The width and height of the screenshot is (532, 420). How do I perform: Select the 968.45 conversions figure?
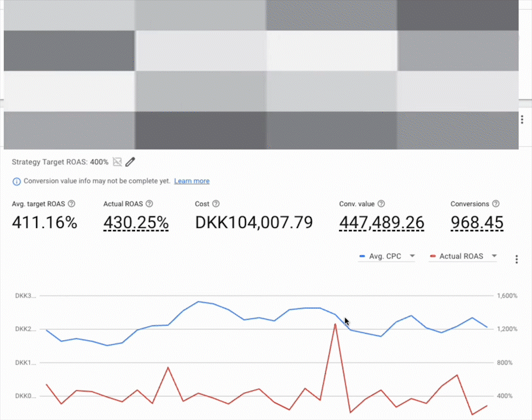coord(476,223)
